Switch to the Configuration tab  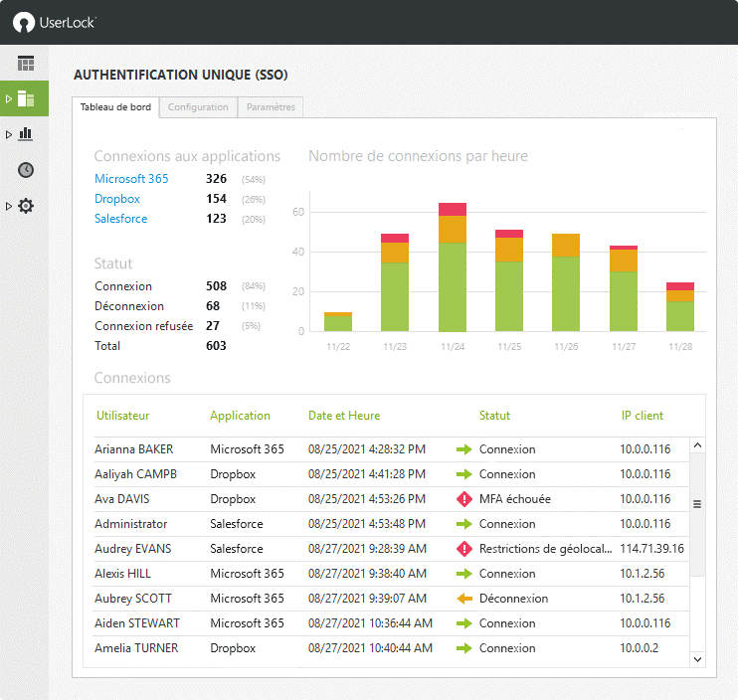click(x=198, y=107)
